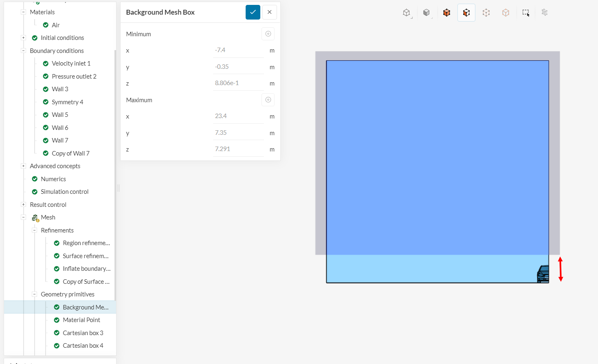This screenshot has height=364, width=598.
Task: Select Pressure outlet 2 boundary condition
Action: pyautogui.click(x=74, y=77)
